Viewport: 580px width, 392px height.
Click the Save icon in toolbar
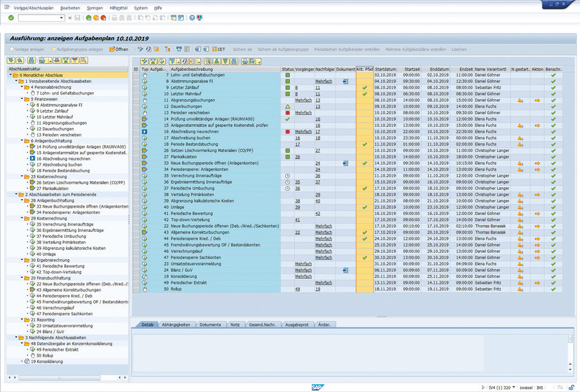pos(77,18)
